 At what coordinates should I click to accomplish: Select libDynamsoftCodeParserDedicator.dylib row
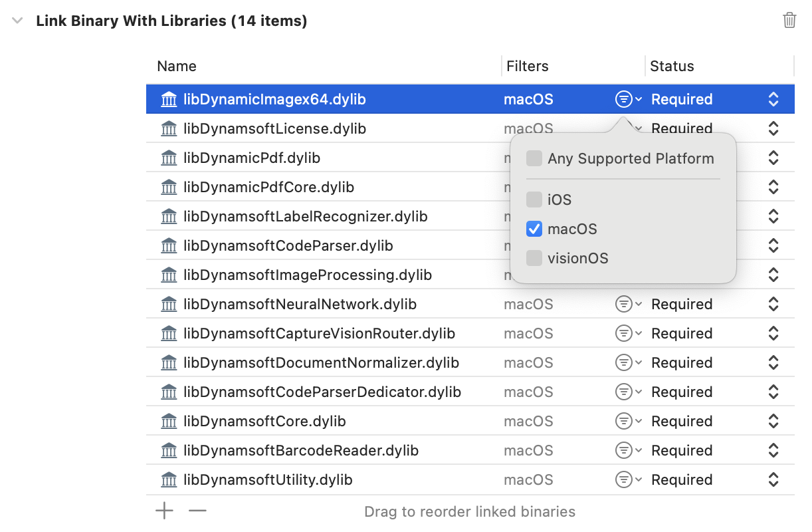pyautogui.click(x=322, y=392)
